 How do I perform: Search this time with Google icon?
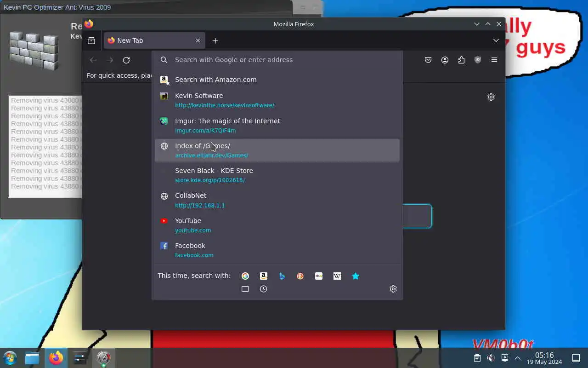coord(245,276)
